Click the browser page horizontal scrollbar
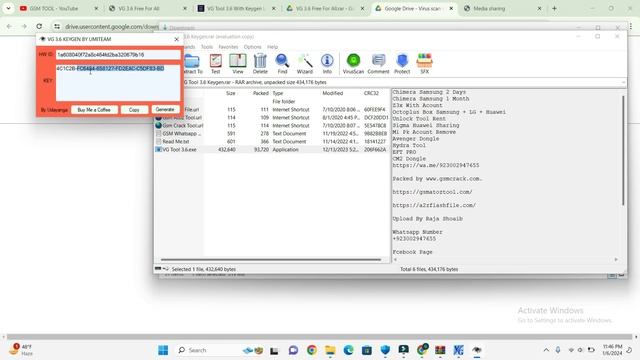The image size is (640, 360). (x=319, y=337)
